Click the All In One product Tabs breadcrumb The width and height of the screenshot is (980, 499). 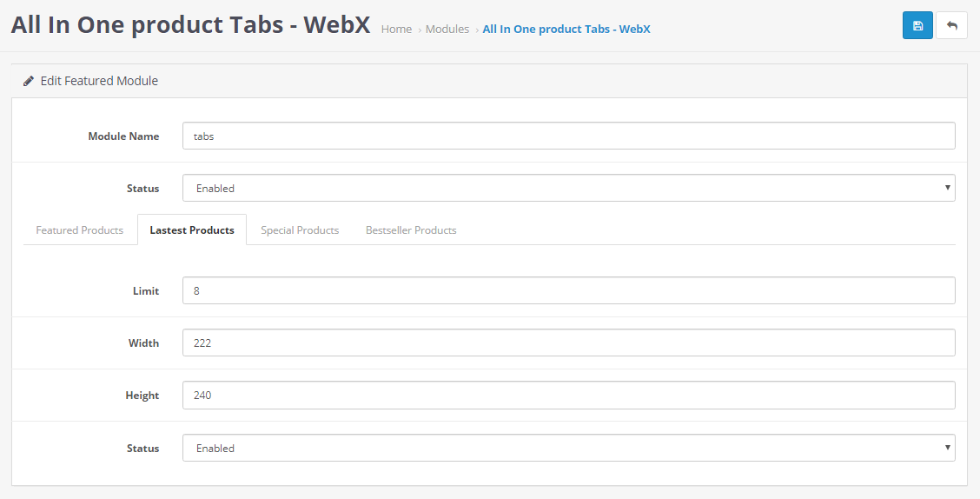[566, 29]
